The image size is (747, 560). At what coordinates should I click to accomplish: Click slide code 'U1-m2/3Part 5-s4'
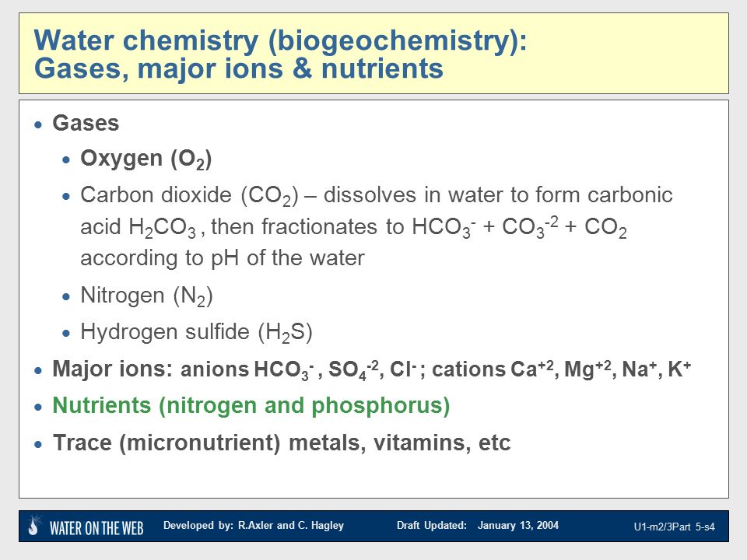click(674, 527)
